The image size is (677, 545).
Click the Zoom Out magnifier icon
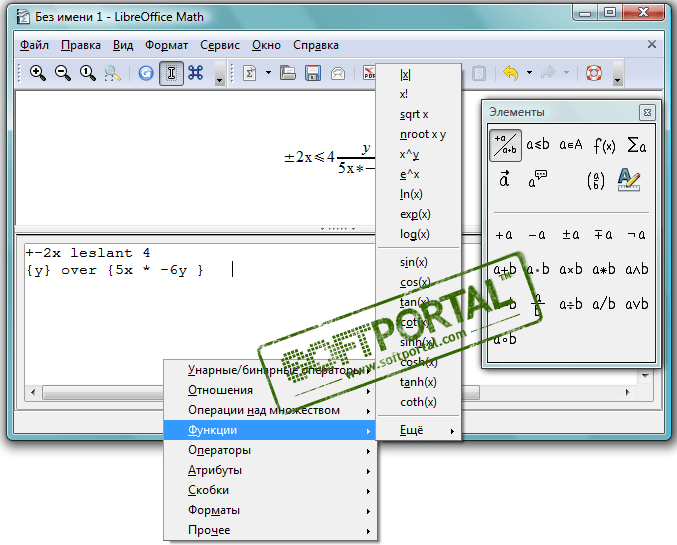63,73
